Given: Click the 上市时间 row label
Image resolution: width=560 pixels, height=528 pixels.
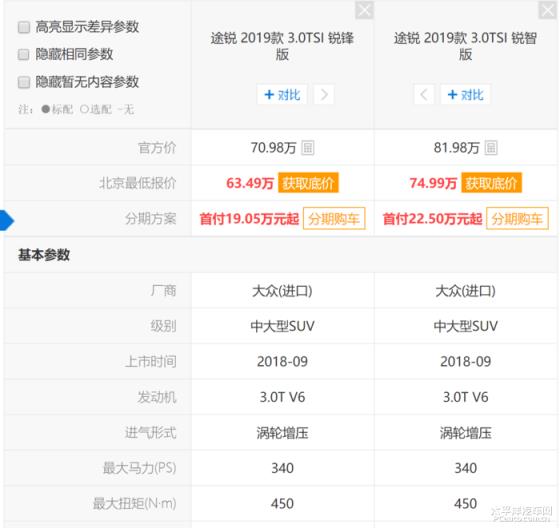Looking at the screenshot, I should tap(151, 362).
